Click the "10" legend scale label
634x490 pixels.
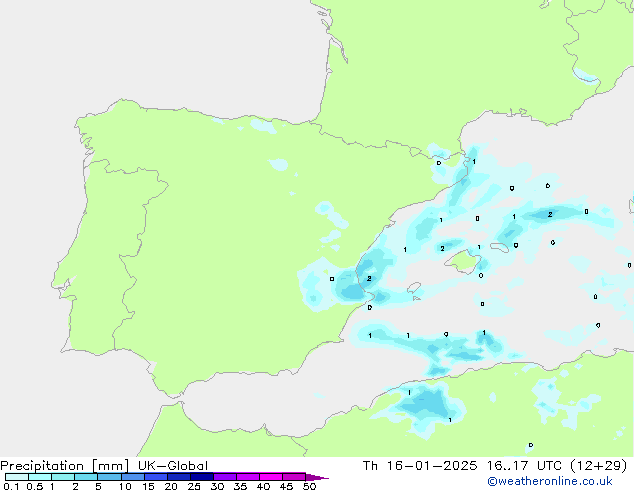tap(125, 486)
